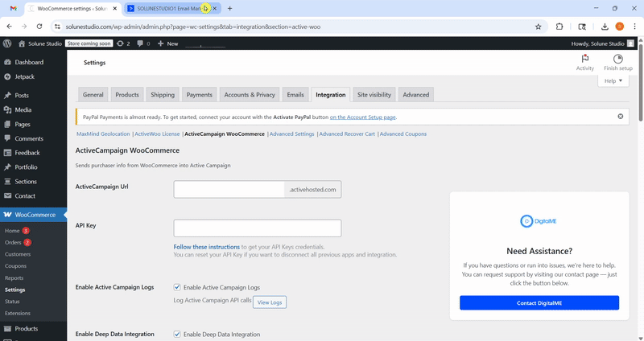
Task: Click the New content plus button
Action: tap(168, 43)
